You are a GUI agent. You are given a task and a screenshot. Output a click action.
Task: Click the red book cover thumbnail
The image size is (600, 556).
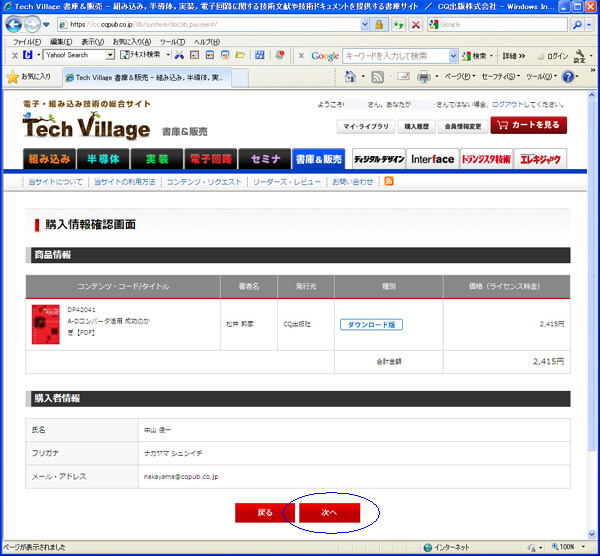46,326
